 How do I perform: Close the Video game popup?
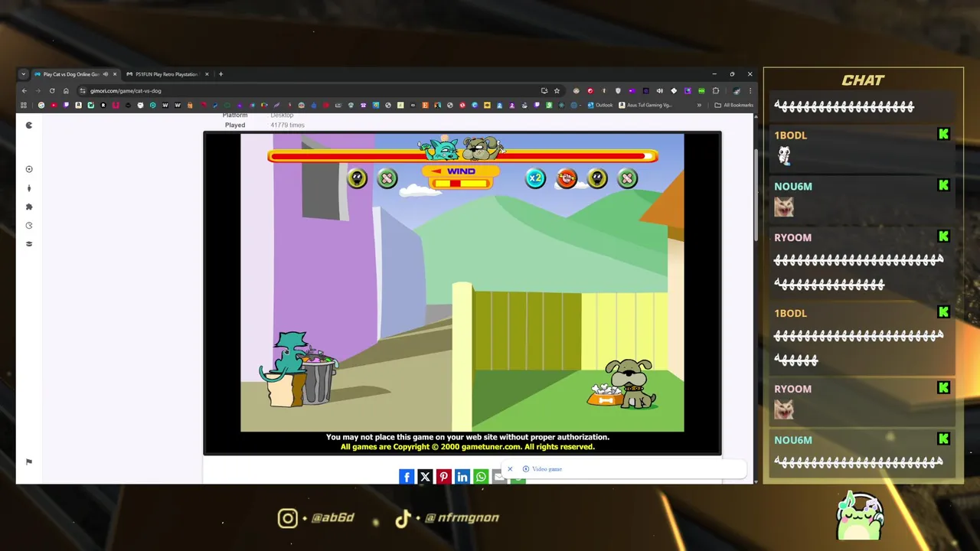coord(510,469)
